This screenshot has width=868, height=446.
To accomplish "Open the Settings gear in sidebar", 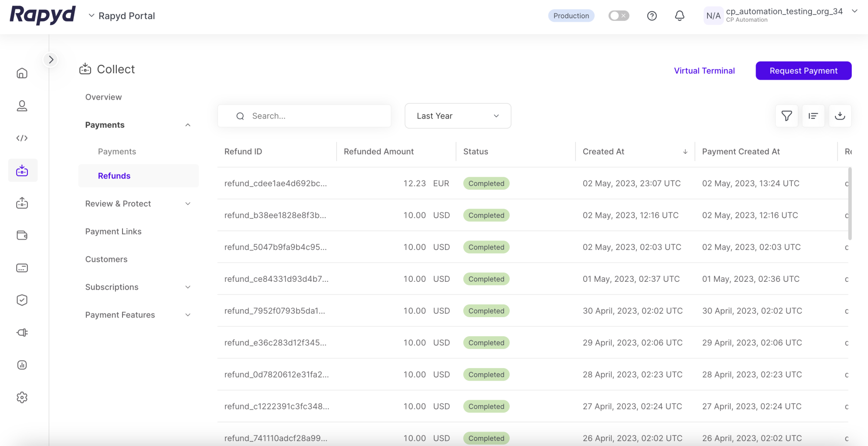I will (x=22, y=397).
